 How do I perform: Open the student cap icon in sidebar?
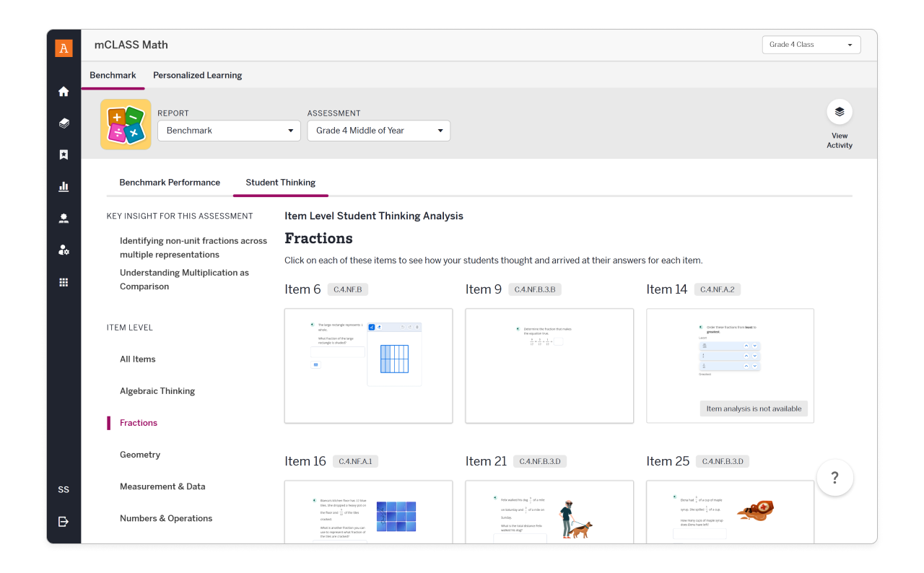(64, 219)
